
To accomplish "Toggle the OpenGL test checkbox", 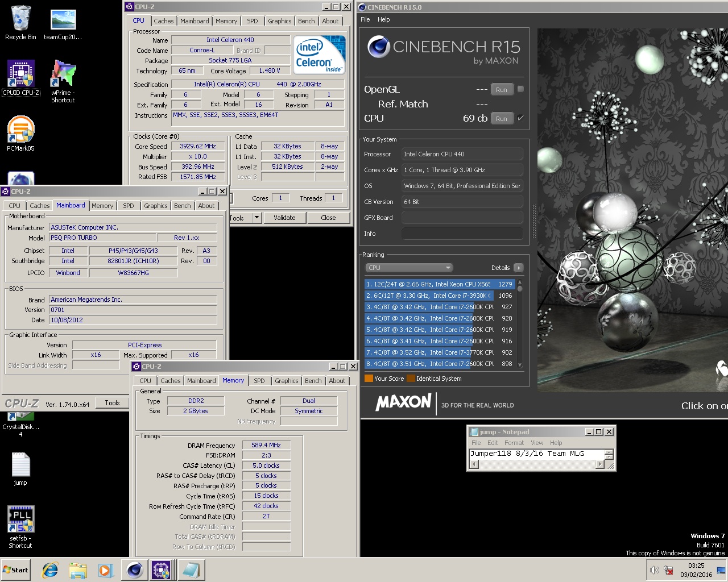I will (x=520, y=89).
